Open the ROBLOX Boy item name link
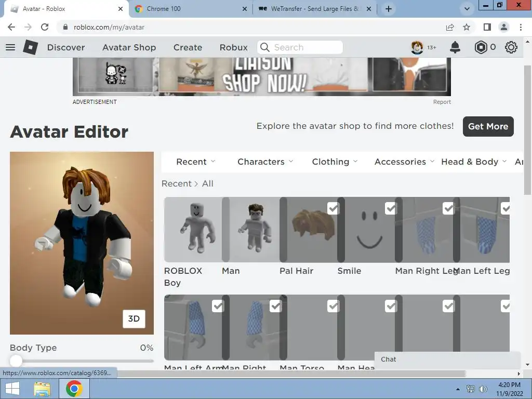The width and height of the screenshot is (532, 399). [x=183, y=277]
